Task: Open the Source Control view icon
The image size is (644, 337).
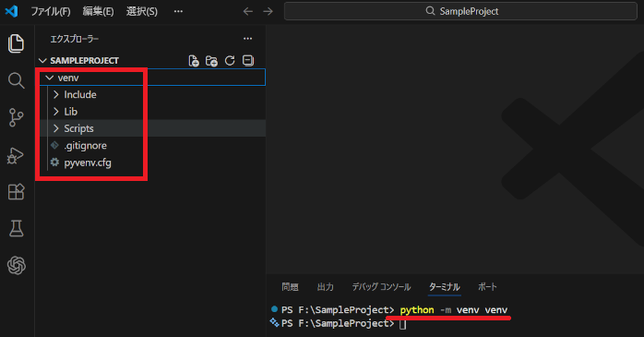Action: pyautogui.click(x=16, y=117)
